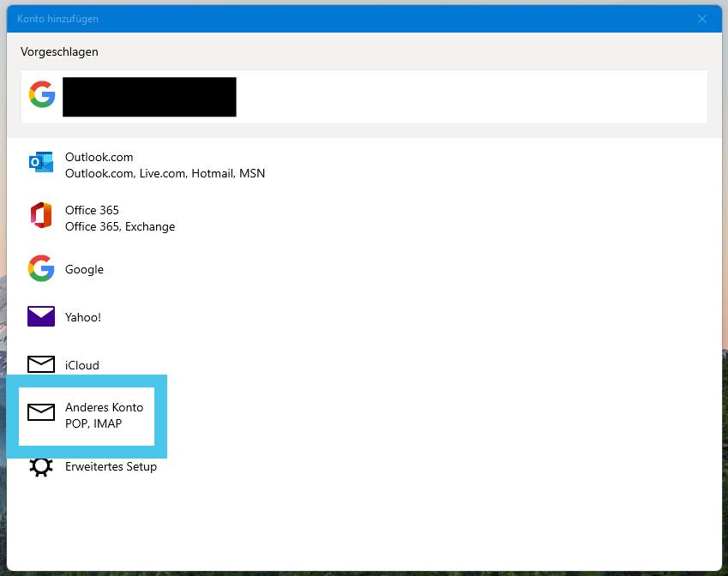Click the Google icon under Vorgeschlagen

(42, 94)
